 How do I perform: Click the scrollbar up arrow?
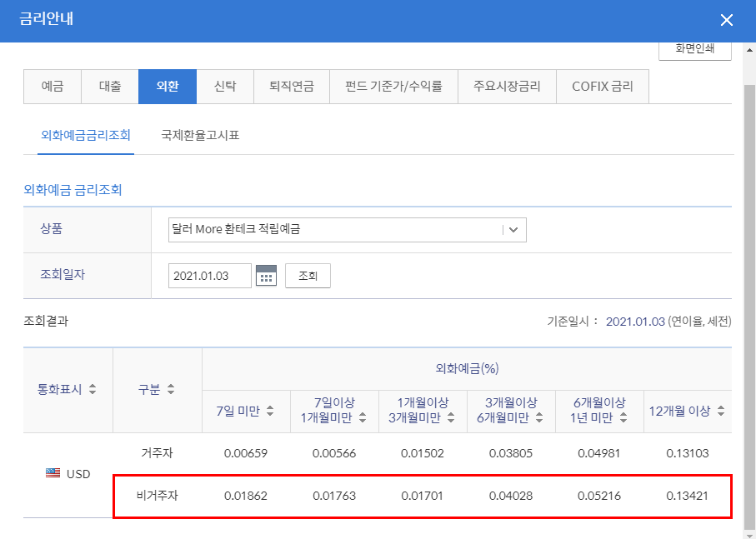(749, 50)
